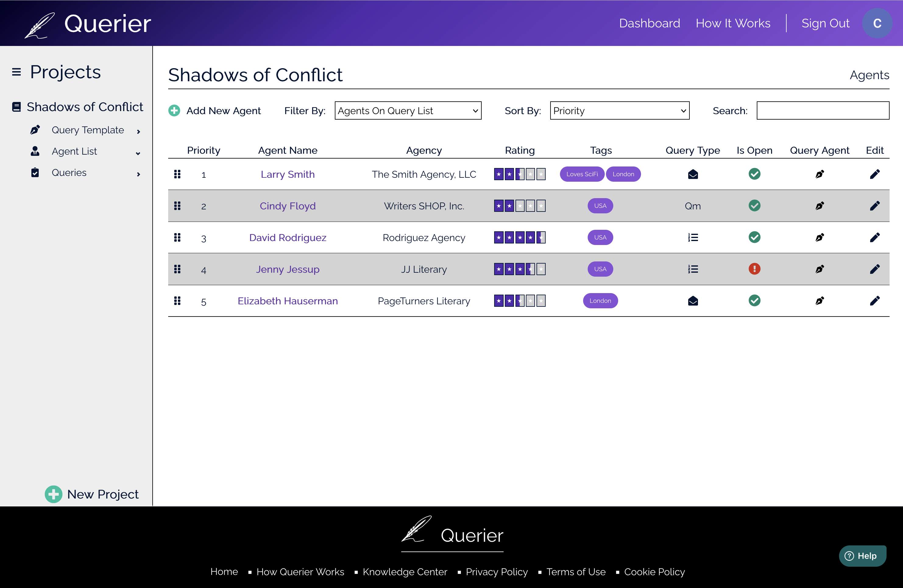The width and height of the screenshot is (903, 588).
Task: Toggle the Is Open checkmark for Larry Smith
Action: 754,174
